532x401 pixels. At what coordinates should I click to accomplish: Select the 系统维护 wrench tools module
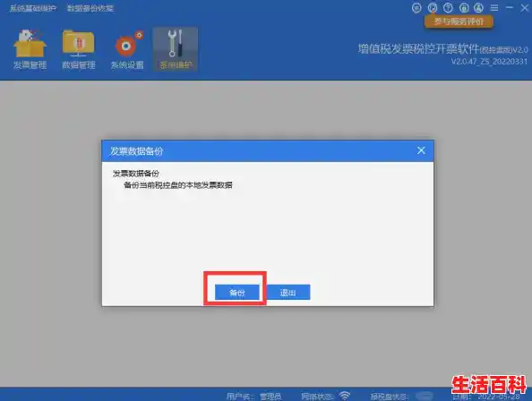pyautogui.click(x=176, y=49)
